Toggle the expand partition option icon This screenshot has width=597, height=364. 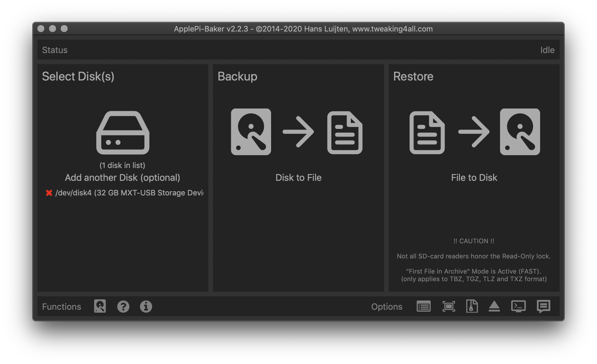click(449, 307)
